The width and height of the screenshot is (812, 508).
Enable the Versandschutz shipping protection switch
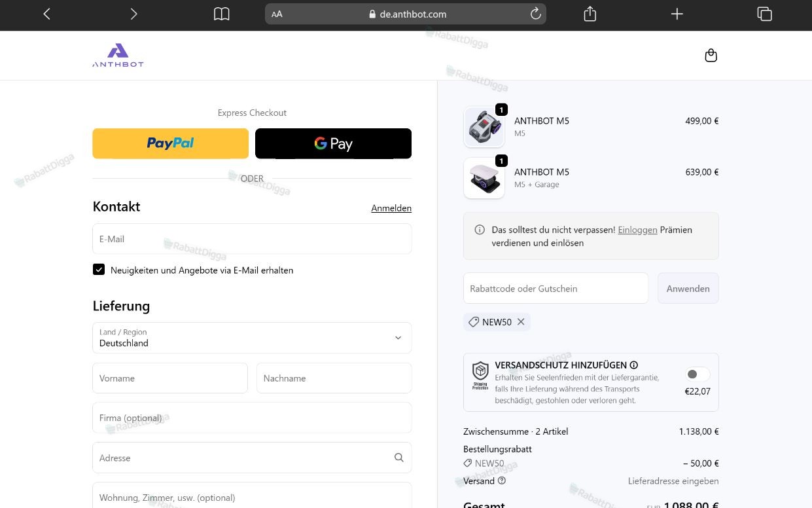(697, 374)
